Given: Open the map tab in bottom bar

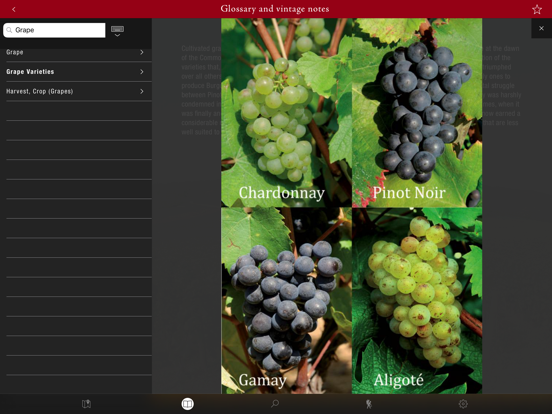Looking at the screenshot, I should tap(86, 404).
